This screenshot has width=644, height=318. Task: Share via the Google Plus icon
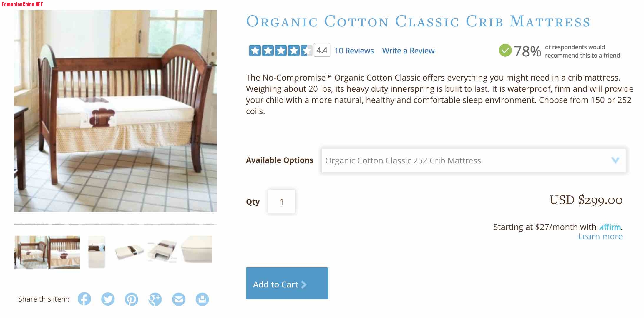point(155,299)
